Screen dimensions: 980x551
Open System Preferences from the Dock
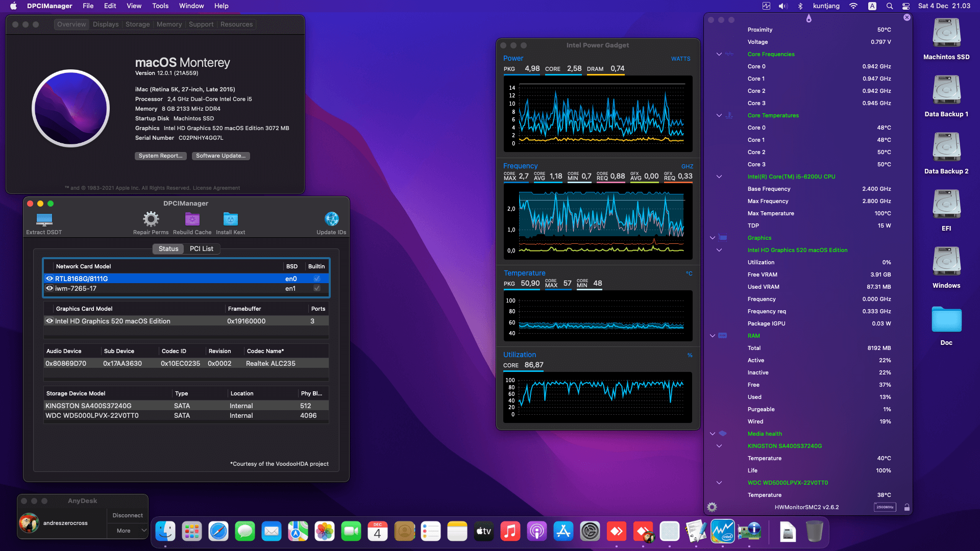pyautogui.click(x=590, y=532)
